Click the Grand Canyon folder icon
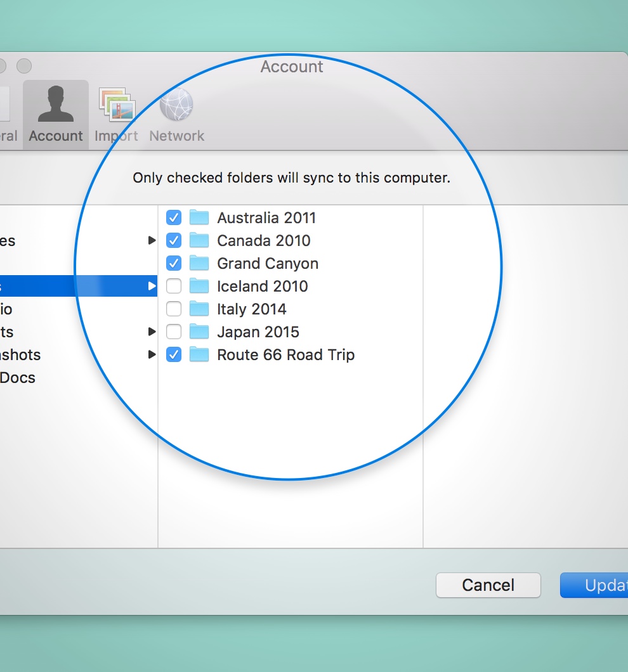Screen dimensions: 628x672 pyautogui.click(x=199, y=264)
